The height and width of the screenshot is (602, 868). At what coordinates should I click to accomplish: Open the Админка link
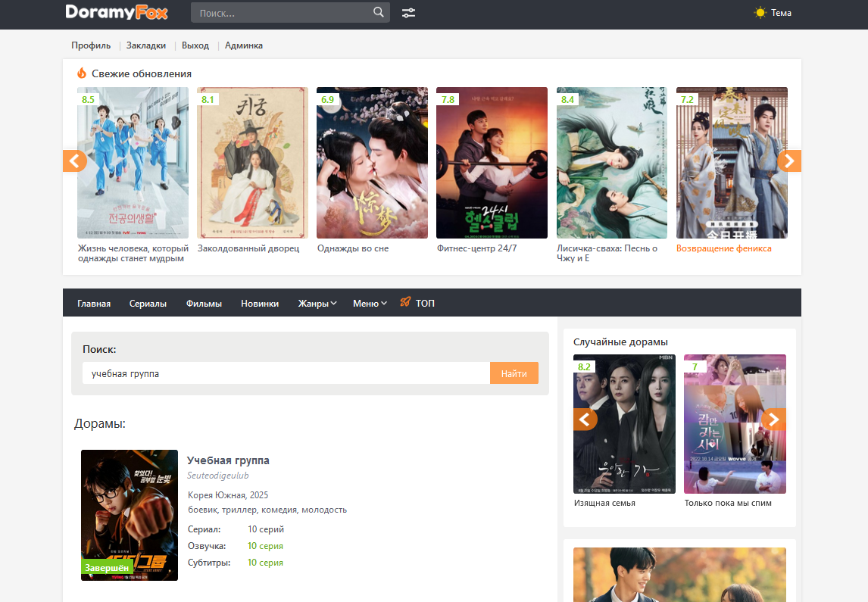click(x=244, y=45)
